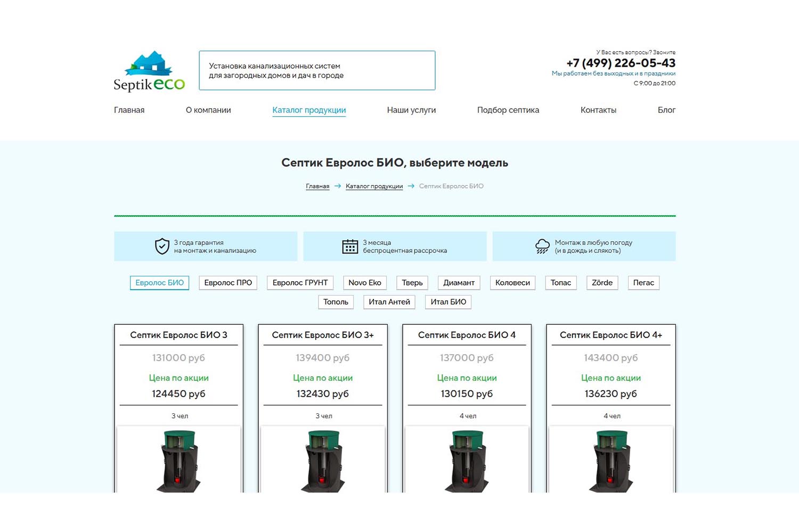Open Септик Евролос БИО 3+ product title
This screenshot has width=799, height=532.
(323, 335)
